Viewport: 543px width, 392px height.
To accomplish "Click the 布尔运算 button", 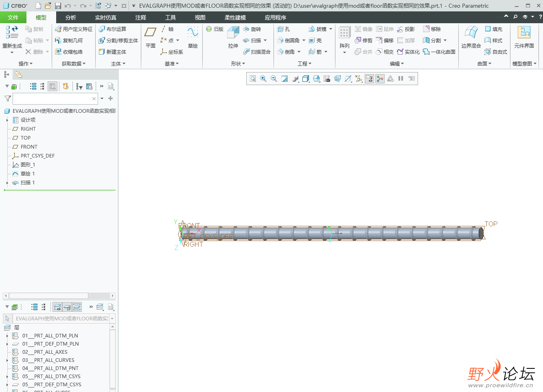I will point(113,29).
